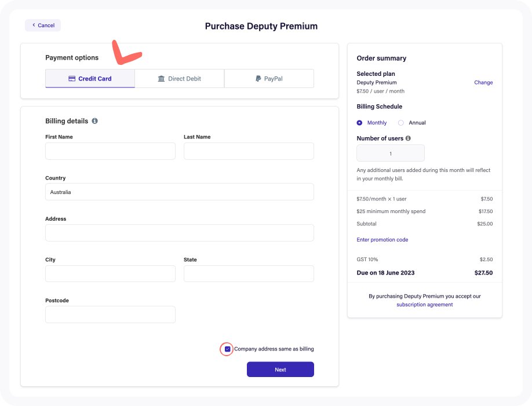Click the Cancel button
The width and height of the screenshot is (532, 406).
click(x=42, y=25)
